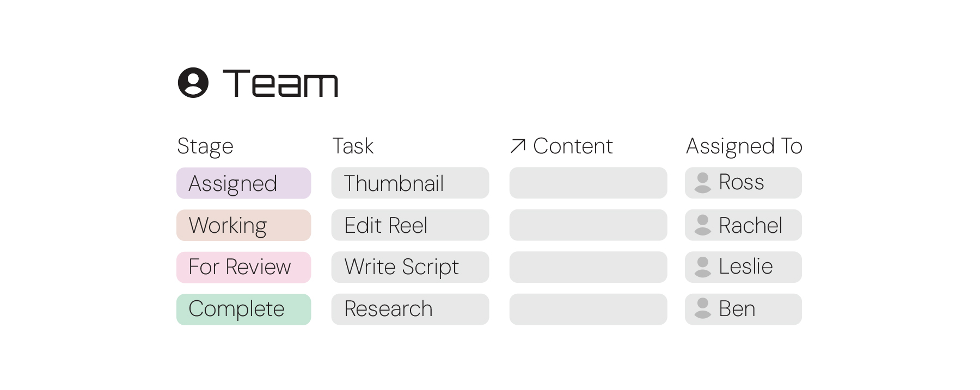Click the empty Content field beside Research
Image resolution: width=980 pixels, height=390 pixels.
[588, 308]
